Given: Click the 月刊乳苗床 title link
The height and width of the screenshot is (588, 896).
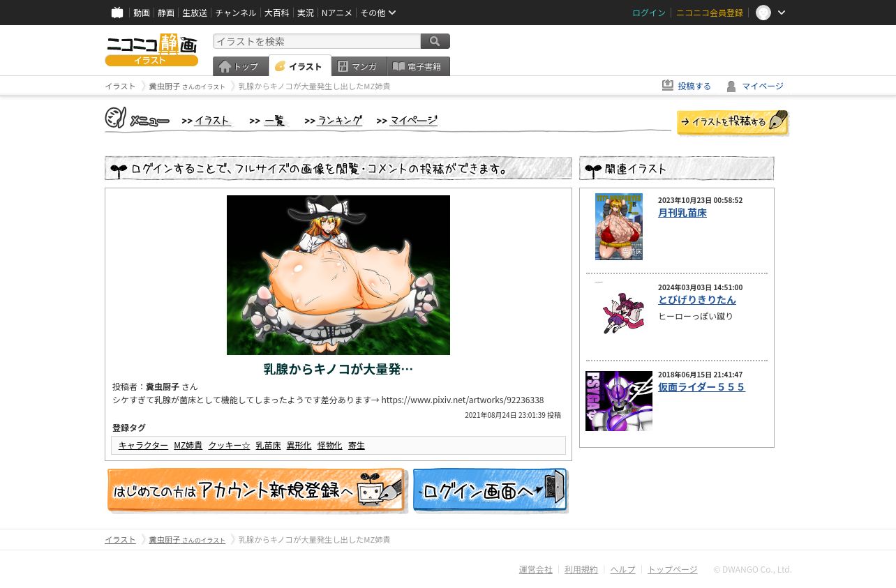Looking at the screenshot, I should point(682,213).
